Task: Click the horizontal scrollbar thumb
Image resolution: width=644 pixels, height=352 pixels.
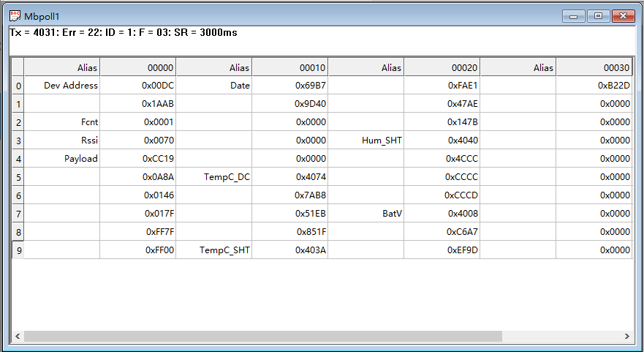Action: tap(263, 336)
